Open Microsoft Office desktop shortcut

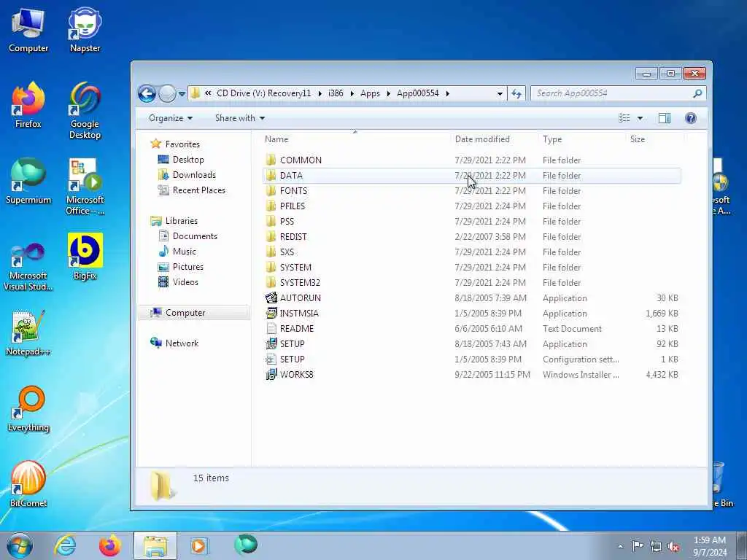pyautogui.click(x=85, y=187)
